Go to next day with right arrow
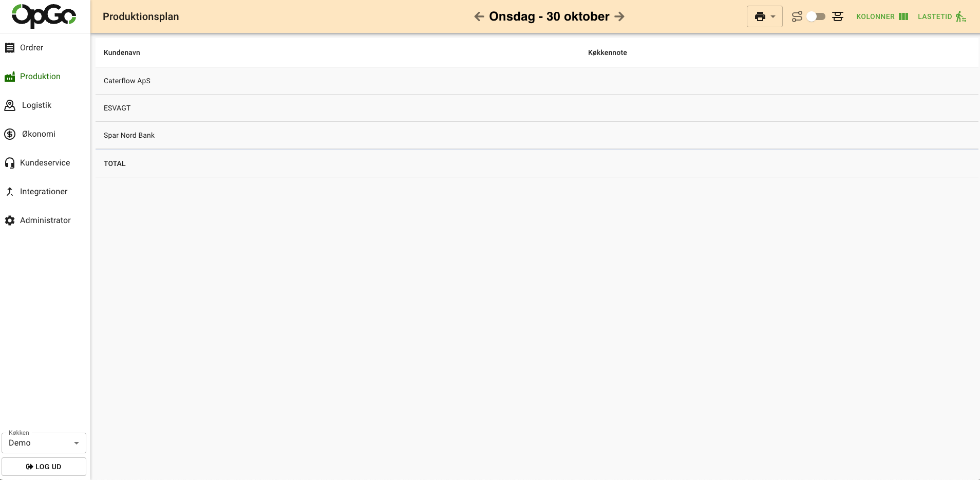The image size is (980, 480). coord(619,16)
